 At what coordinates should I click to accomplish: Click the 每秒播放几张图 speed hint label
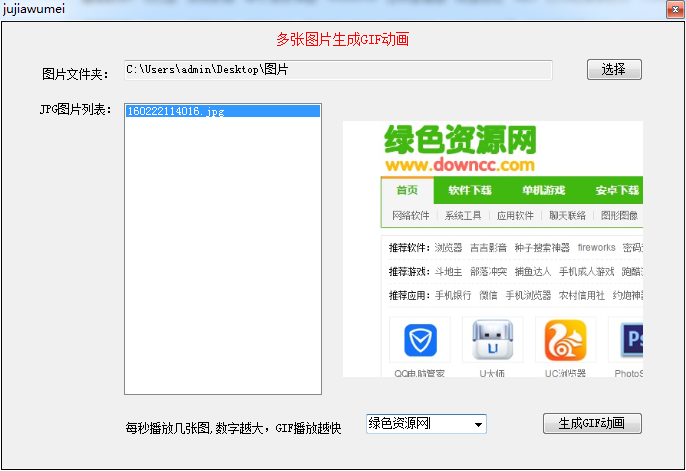click(x=233, y=428)
